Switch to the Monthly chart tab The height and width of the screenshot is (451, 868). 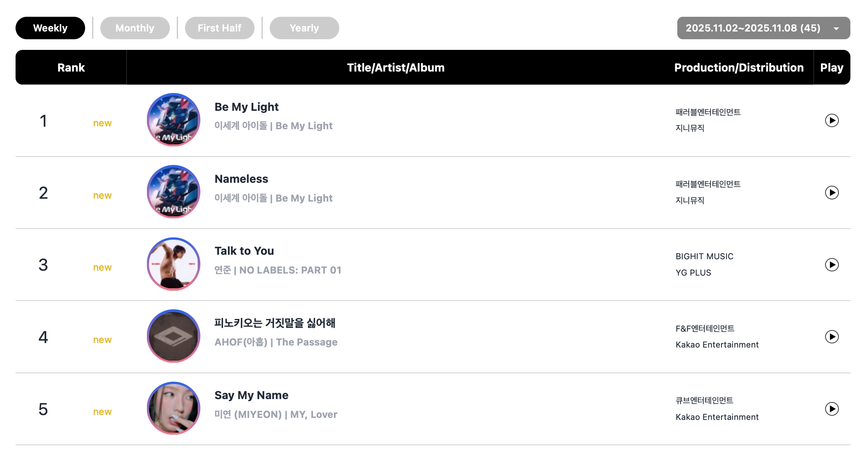coord(135,28)
